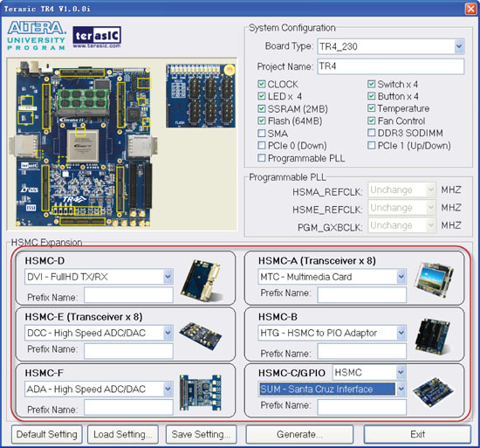Enable the SMA checkbox
The width and height of the screenshot is (480, 448).
tap(262, 134)
